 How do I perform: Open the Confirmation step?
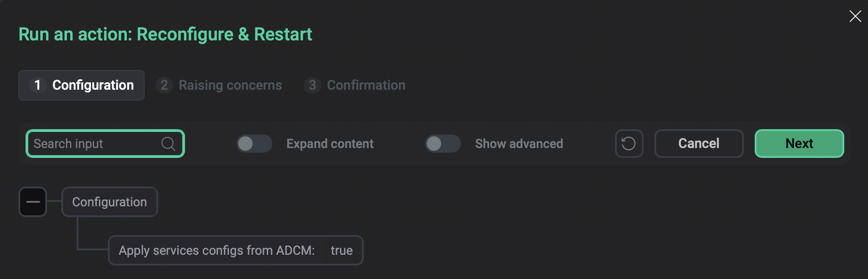click(354, 85)
